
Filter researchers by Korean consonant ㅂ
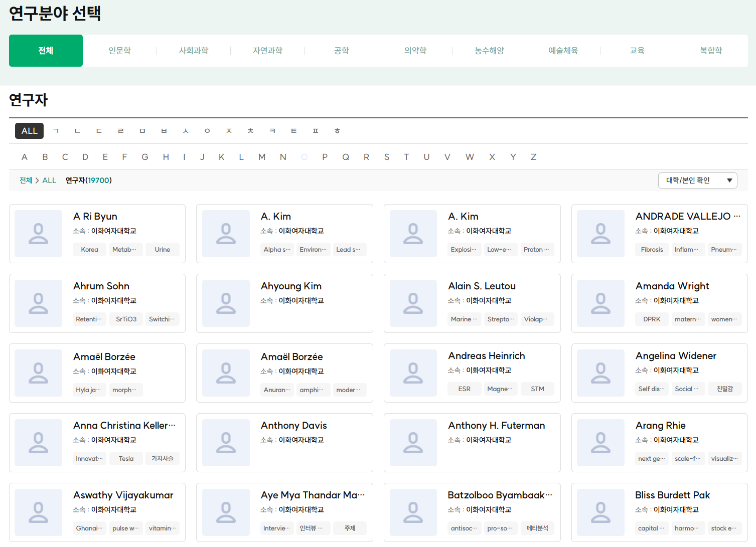(164, 131)
